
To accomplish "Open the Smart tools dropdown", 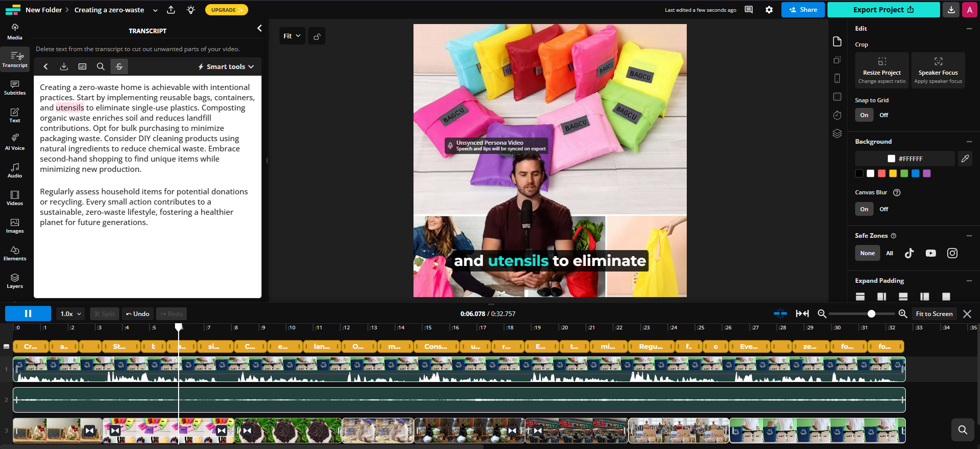I will pos(226,66).
